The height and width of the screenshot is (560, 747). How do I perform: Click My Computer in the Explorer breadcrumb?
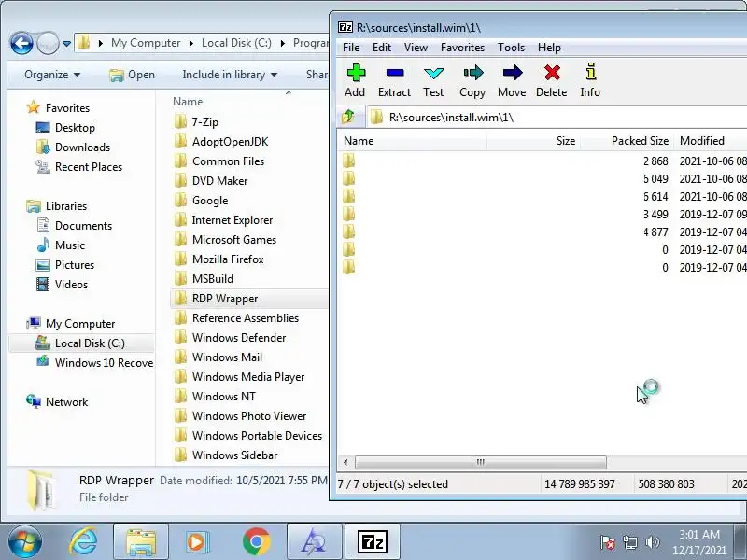point(146,43)
